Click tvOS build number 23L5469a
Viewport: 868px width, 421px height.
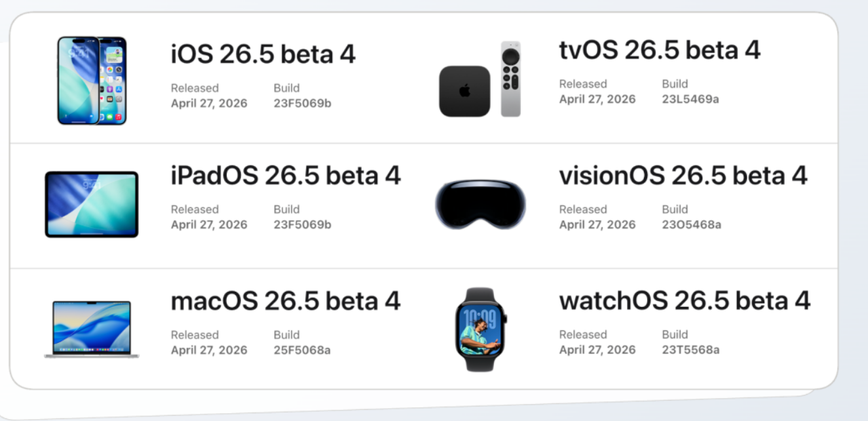[x=690, y=100]
